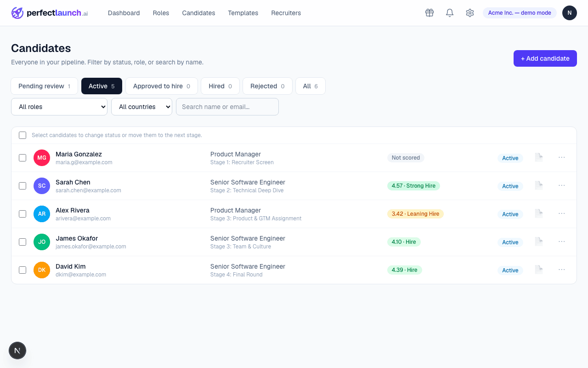This screenshot has width=588, height=368.
Task: Open more actions for David Kim
Action: [x=562, y=270]
